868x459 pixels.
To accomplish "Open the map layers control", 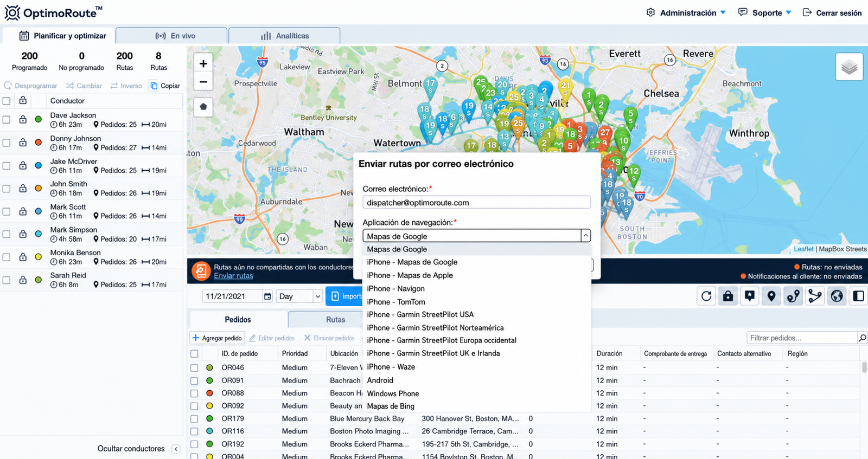I will (x=849, y=67).
